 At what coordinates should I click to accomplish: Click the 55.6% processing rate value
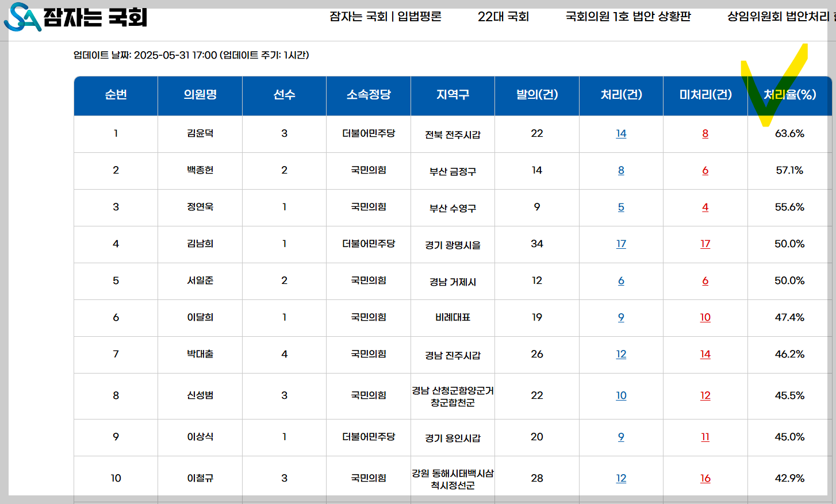(789, 207)
